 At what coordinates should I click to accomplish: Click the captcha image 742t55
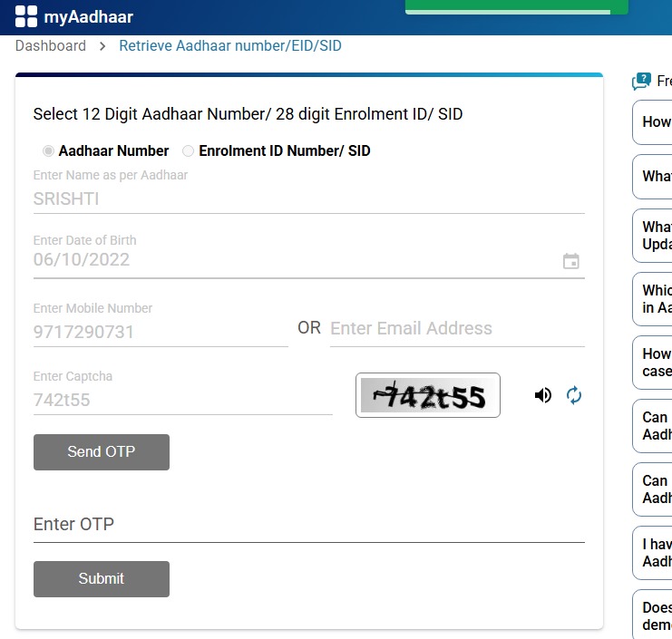pos(427,396)
